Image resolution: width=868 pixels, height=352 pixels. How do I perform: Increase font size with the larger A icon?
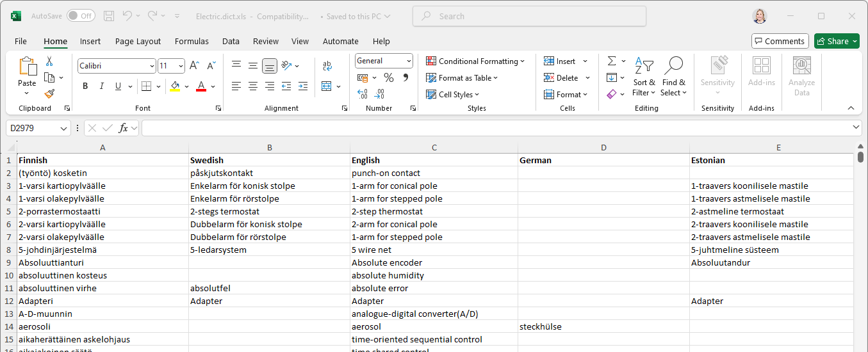[195, 65]
